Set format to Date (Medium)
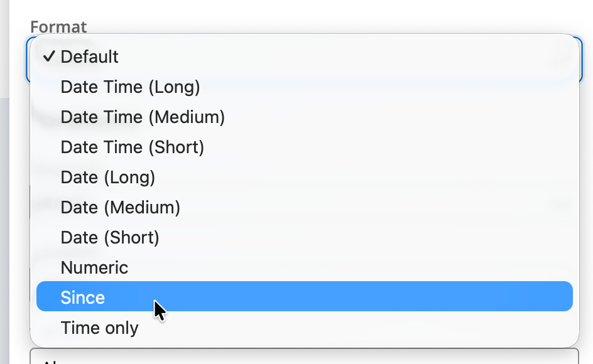 (x=120, y=207)
